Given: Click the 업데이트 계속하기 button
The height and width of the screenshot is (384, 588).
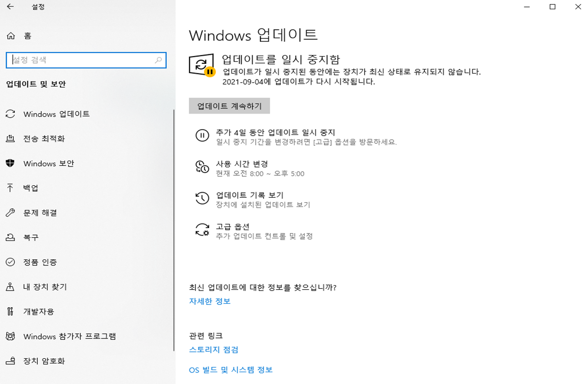Looking at the screenshot, I should tap(229, 106).
